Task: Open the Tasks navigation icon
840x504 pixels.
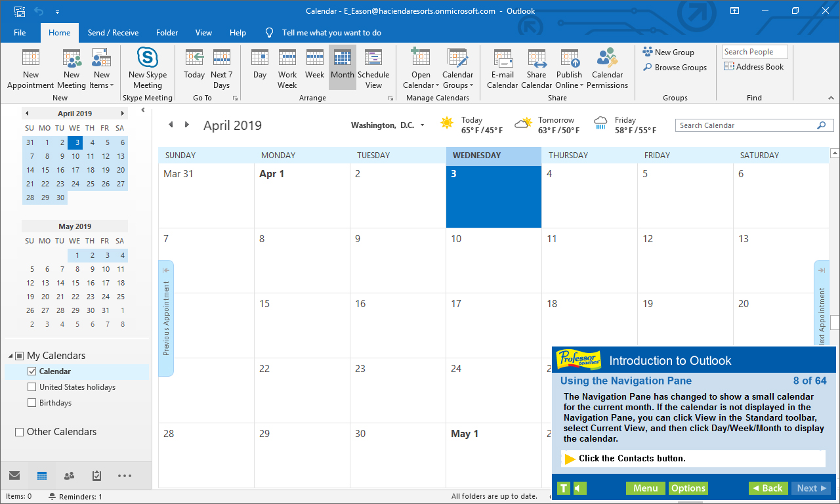Action: (x=96, y=476)
